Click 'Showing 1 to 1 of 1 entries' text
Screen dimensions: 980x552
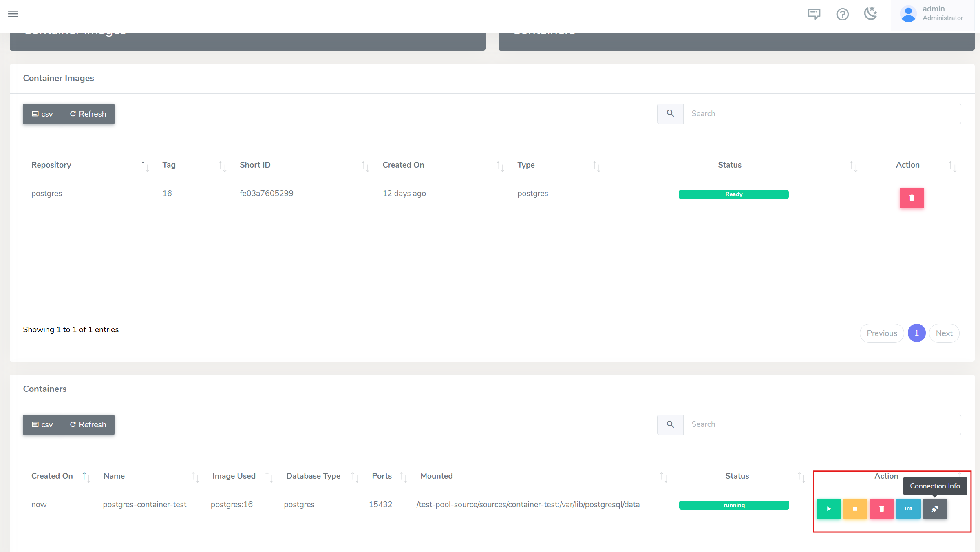coord(71,329)
